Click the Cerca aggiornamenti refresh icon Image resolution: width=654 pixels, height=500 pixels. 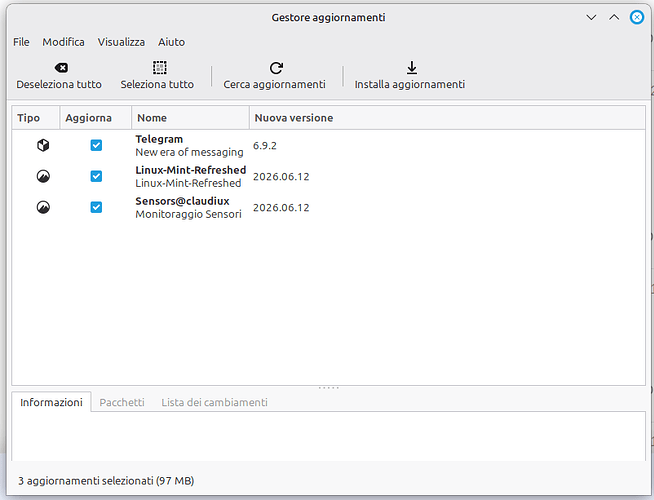click(276, 68)
